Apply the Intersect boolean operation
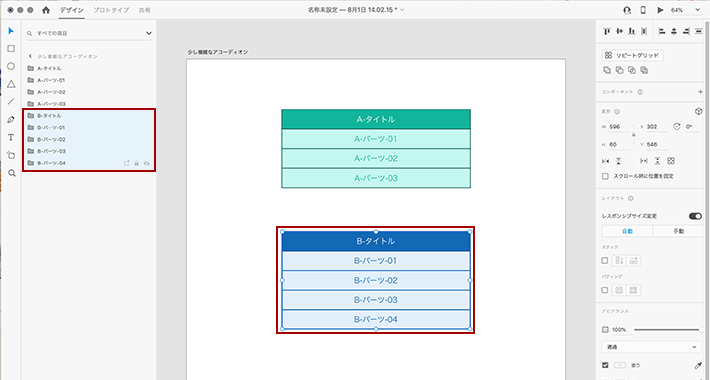Viewport: 710px width, 380px height. tap(632, 70)
